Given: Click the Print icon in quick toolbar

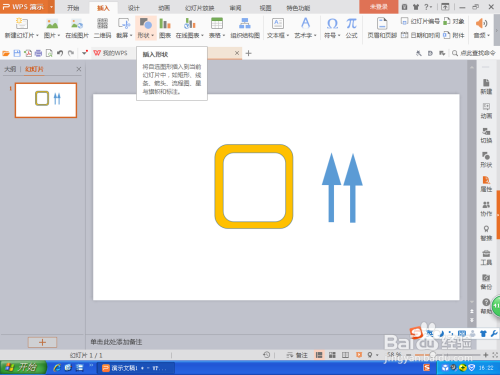Looking at the screenshot, I should pyautogui.click(x=38, y=53).
